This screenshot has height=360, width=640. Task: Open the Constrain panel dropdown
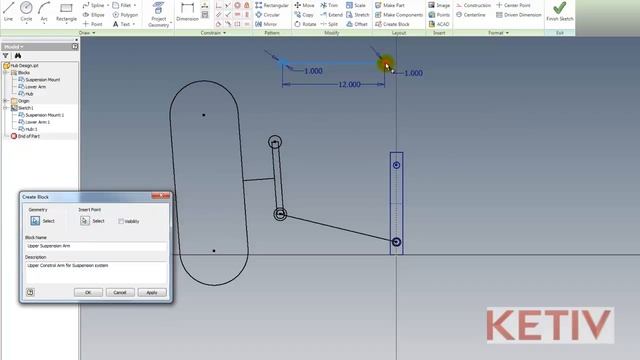coord(213,33)
